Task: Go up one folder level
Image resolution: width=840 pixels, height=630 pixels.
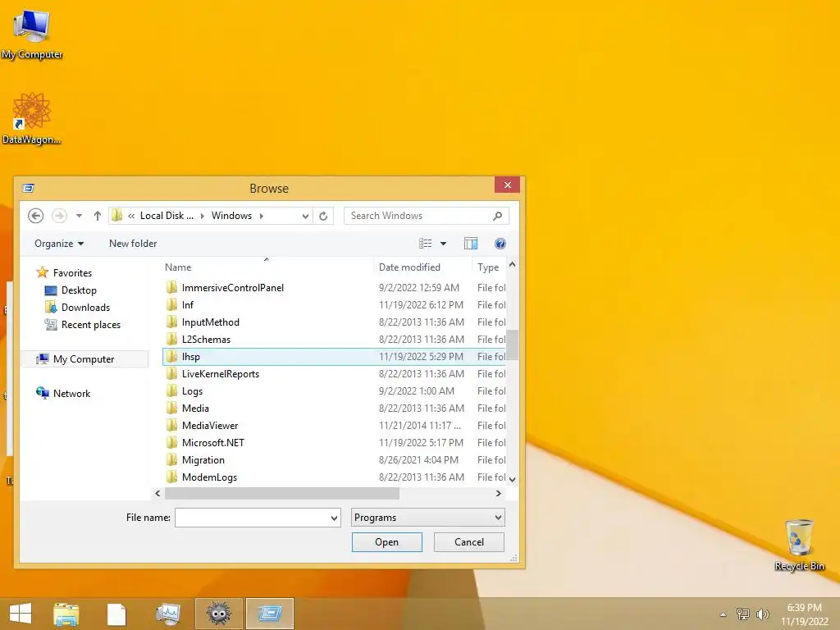Action: [98, 216]
